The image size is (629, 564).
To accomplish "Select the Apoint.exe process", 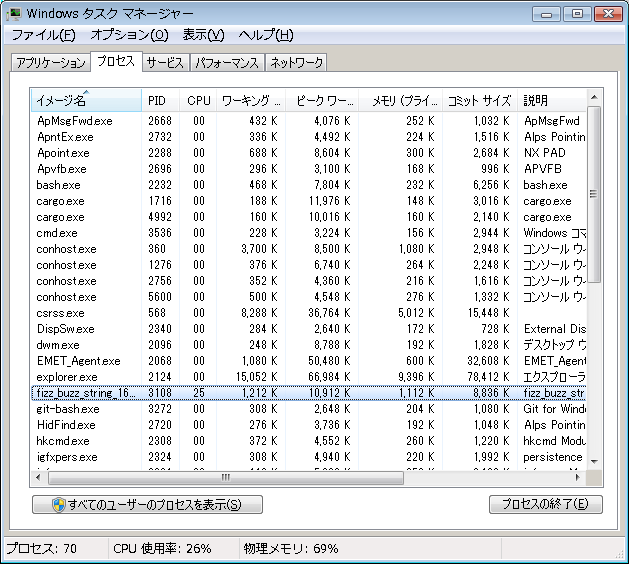I will 308,153.
